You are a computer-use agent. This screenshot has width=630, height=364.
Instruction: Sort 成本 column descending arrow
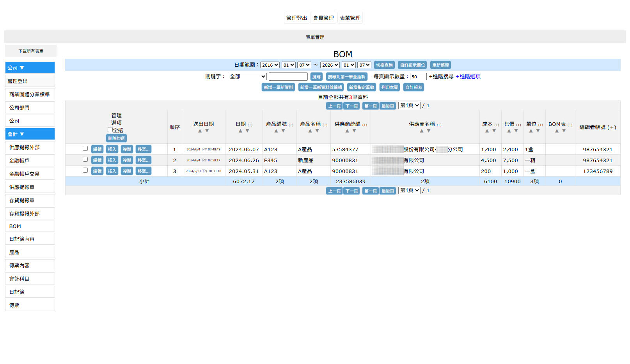point(494,131)
